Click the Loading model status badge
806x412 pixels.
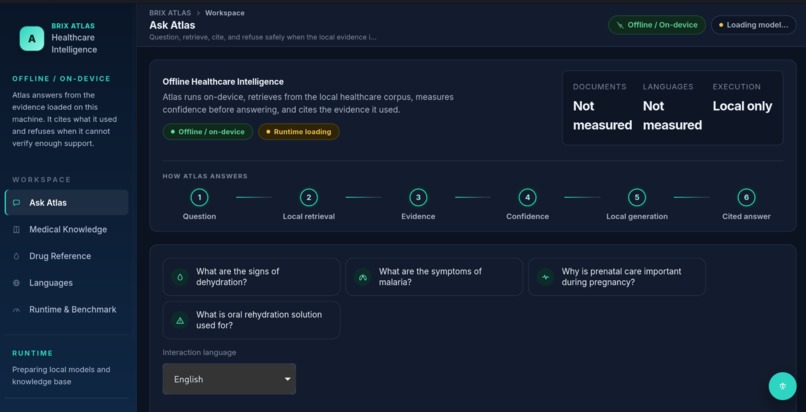pyautogui.click(x=754, y=25)
